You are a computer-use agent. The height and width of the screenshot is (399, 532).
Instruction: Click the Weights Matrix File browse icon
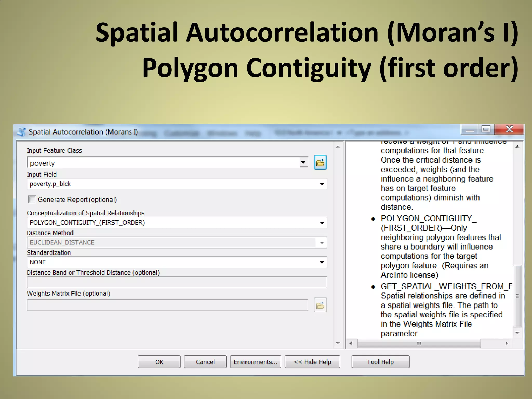pyautogui.click(x=320, y=305)
